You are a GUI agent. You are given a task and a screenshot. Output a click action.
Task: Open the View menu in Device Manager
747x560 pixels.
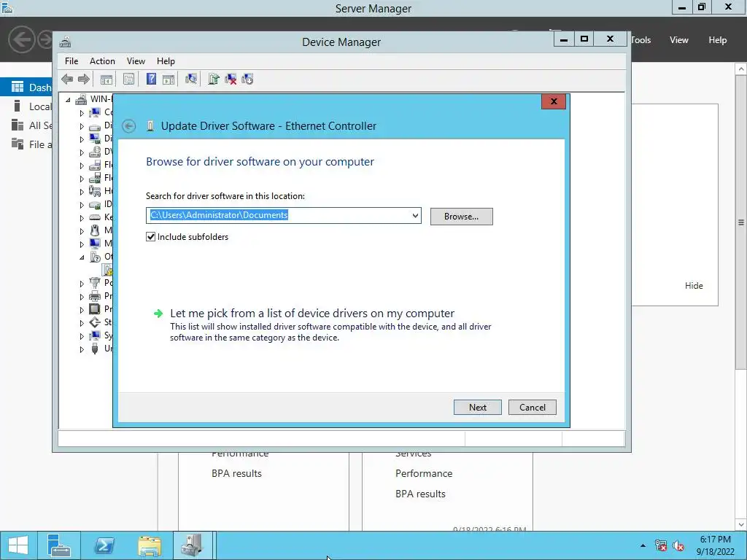[x=136, y=61]
